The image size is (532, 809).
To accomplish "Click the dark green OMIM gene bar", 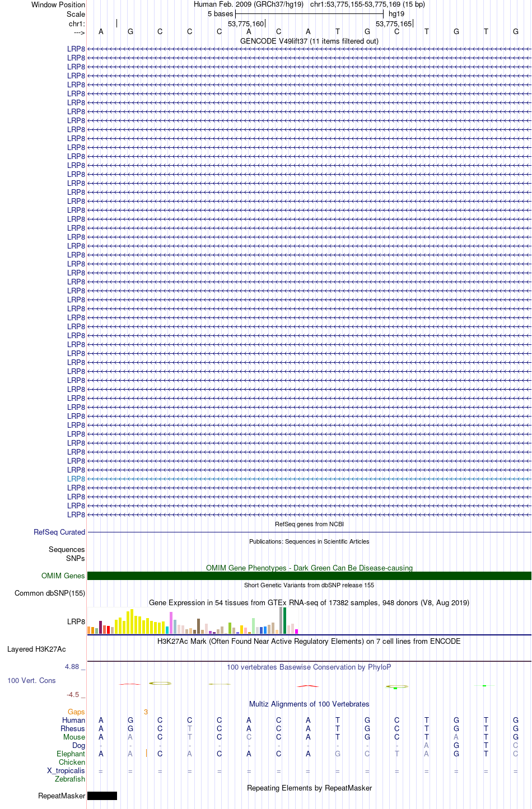I will 309,576.
